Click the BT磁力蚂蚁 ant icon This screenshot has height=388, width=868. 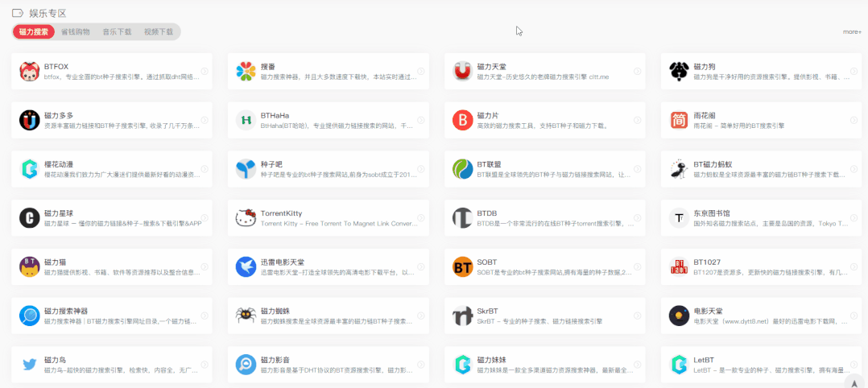click(679, 169)
